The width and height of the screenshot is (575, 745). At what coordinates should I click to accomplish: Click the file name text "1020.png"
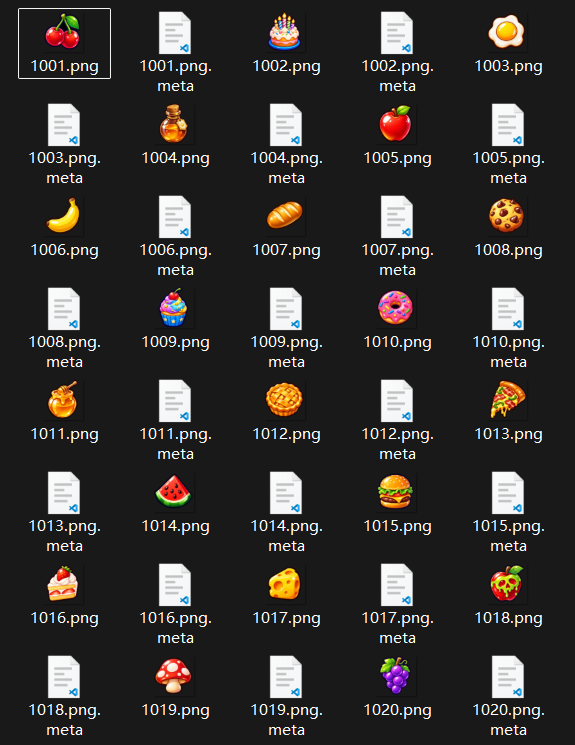(x=397, y=711)
